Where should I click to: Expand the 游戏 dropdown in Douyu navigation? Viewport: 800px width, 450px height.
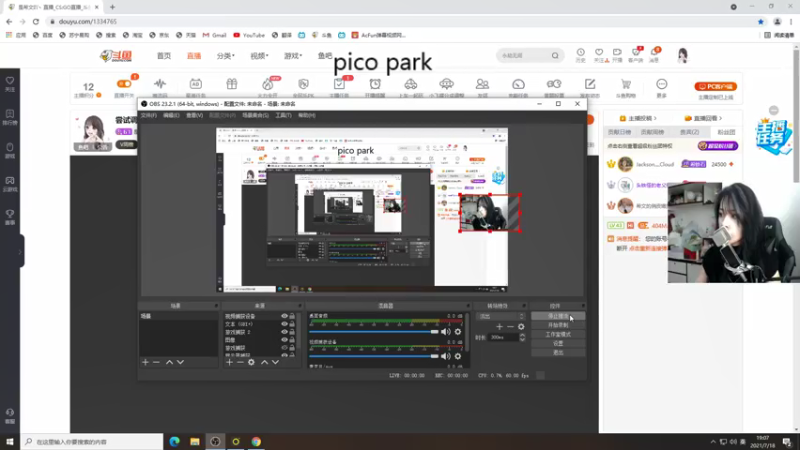[293, 56]
